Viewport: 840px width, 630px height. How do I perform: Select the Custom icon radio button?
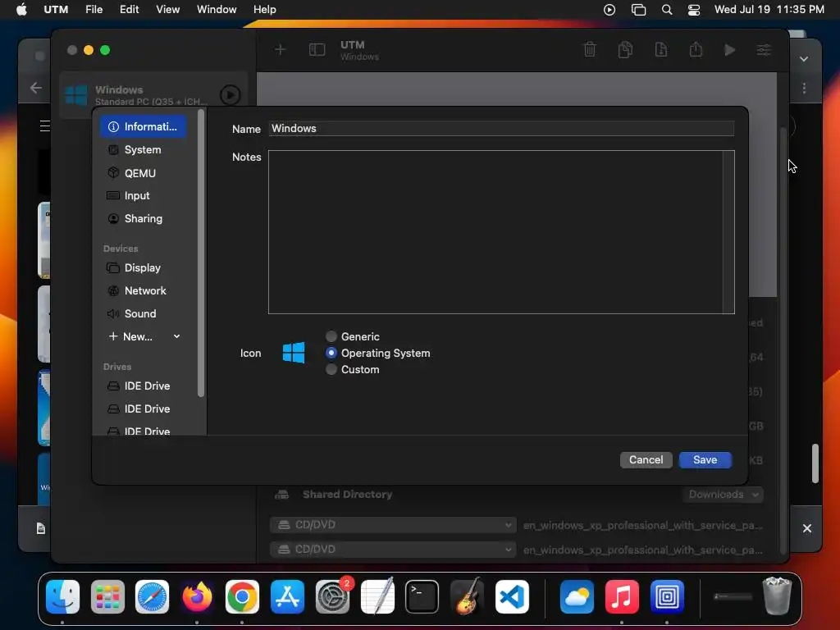point(331,370)
